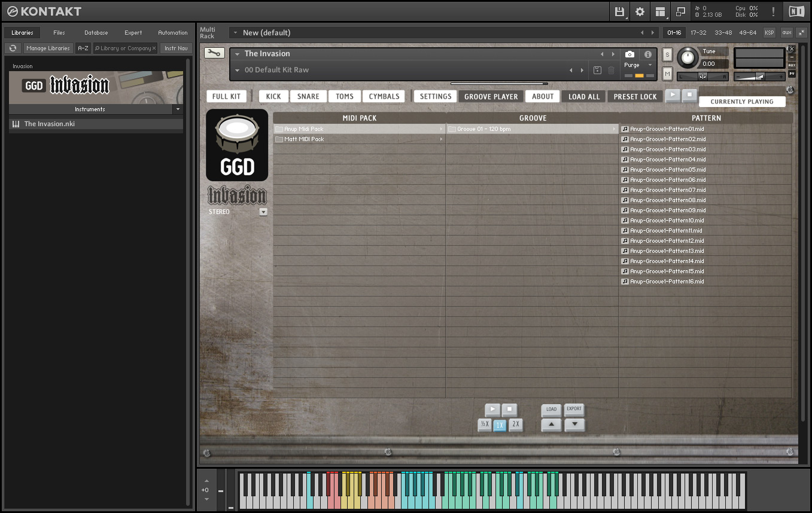This screenshot has height=513, width=812.
Task: Open the workspace layout menu icon
Action: point(660,11)
